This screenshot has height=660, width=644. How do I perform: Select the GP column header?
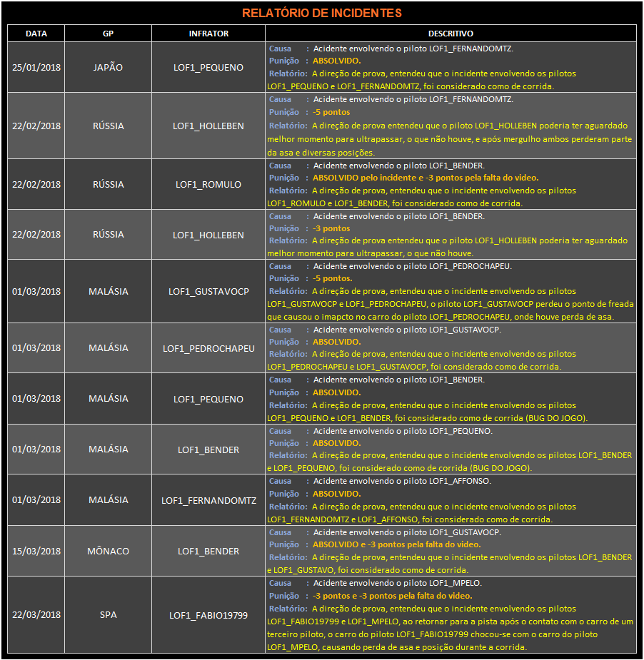(x=109, y=34)
